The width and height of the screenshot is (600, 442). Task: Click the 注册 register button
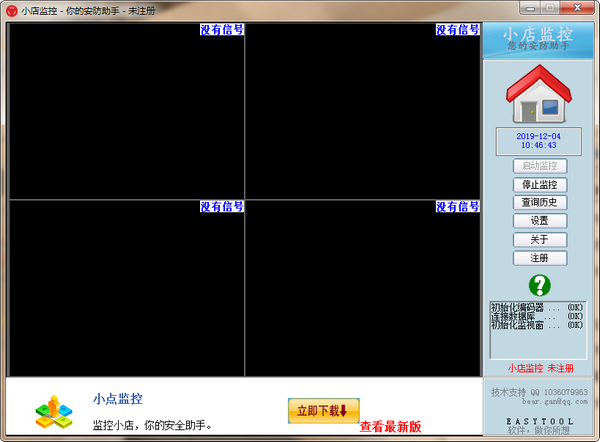tap(540, 258)
